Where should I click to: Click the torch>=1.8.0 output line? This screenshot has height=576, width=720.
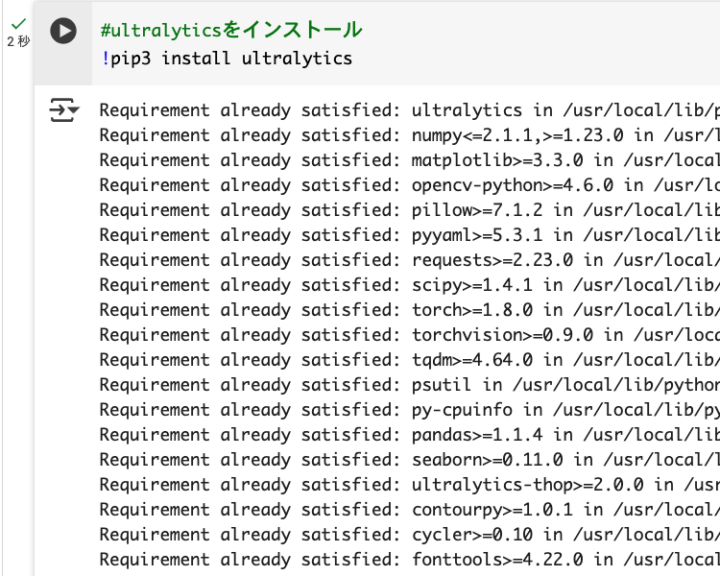click(410, 310)
